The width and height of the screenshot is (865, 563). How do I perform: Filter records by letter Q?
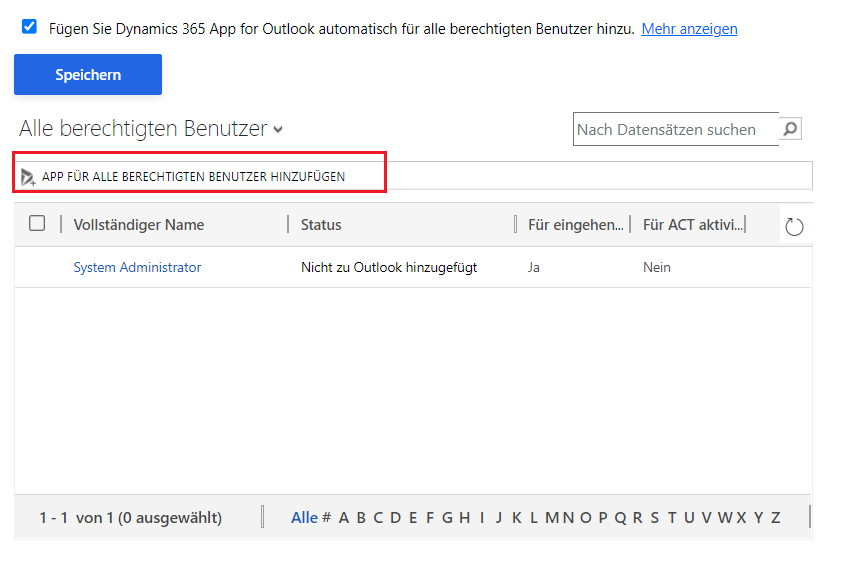tap(620, 518)
